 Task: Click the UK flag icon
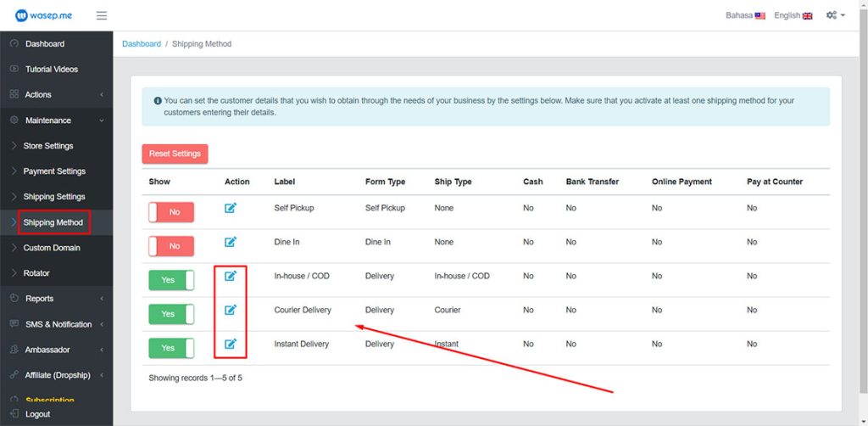click(x=807, y=16)
